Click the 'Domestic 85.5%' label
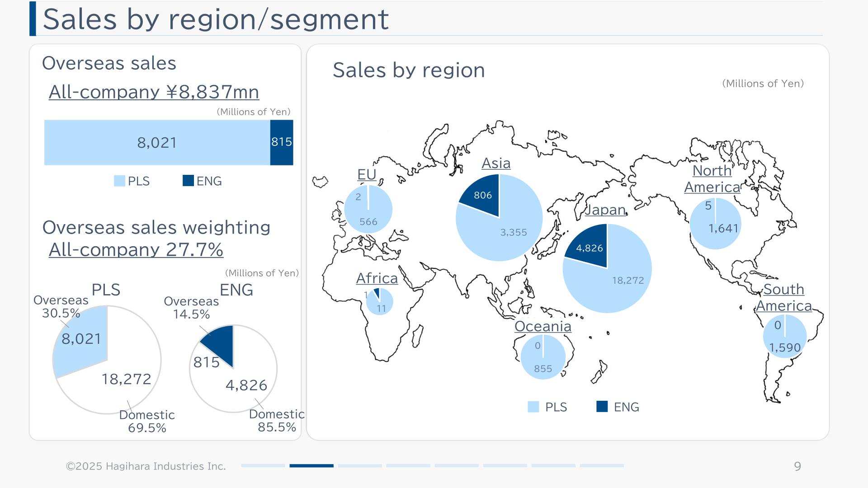The height and width of the screenshot is (488, 868). [x=277, y=421]
